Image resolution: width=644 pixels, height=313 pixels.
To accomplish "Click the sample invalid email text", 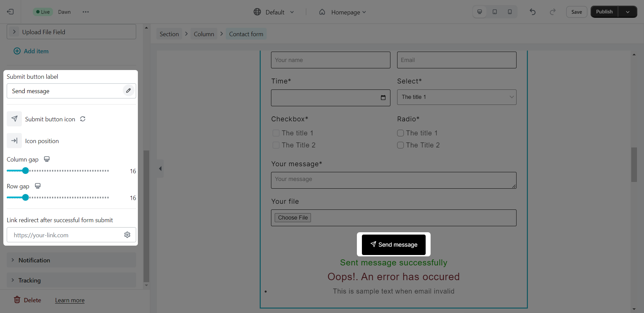I will click(x=394, y=291).
